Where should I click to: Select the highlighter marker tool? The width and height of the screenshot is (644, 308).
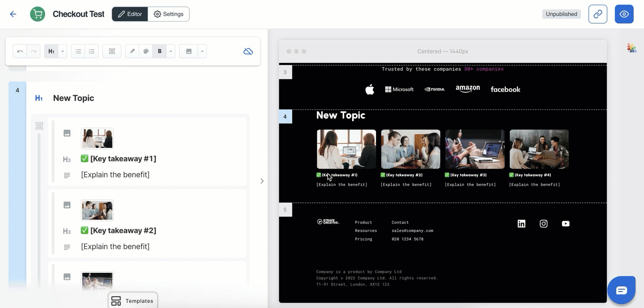point(132,51)
